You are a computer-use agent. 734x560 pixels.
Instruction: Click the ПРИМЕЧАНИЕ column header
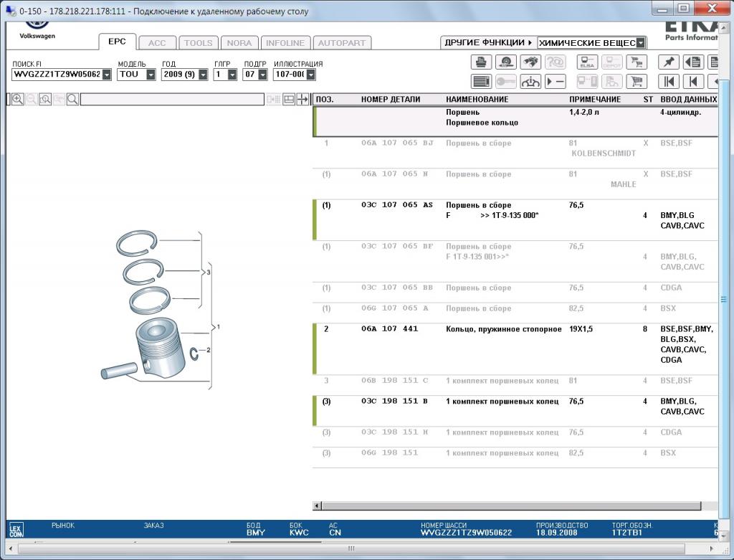(595, 99)
